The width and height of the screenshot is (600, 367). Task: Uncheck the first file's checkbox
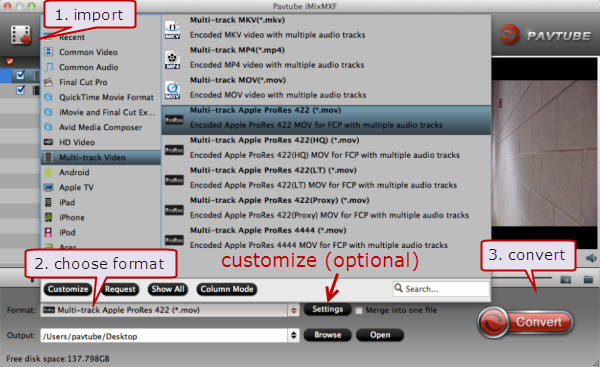[x=20, y=75]
